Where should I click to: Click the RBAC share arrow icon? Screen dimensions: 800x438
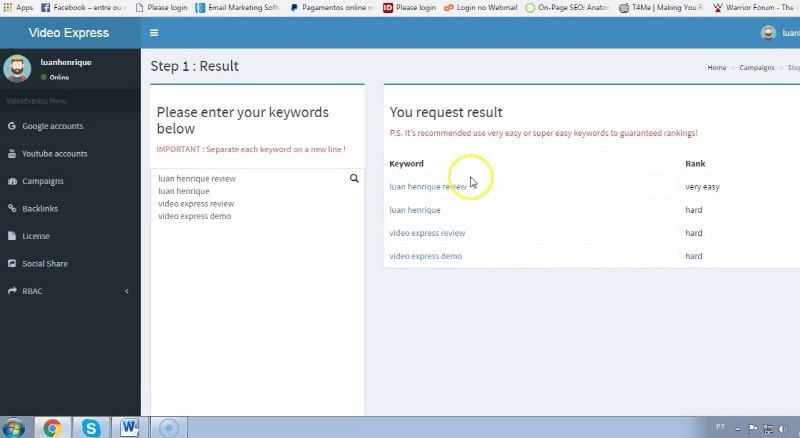click(12, 291)
